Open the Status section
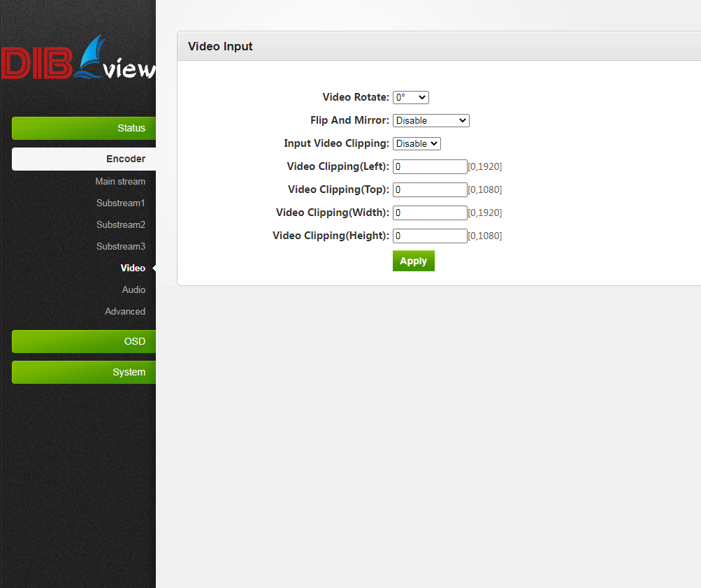 point(84,128)
